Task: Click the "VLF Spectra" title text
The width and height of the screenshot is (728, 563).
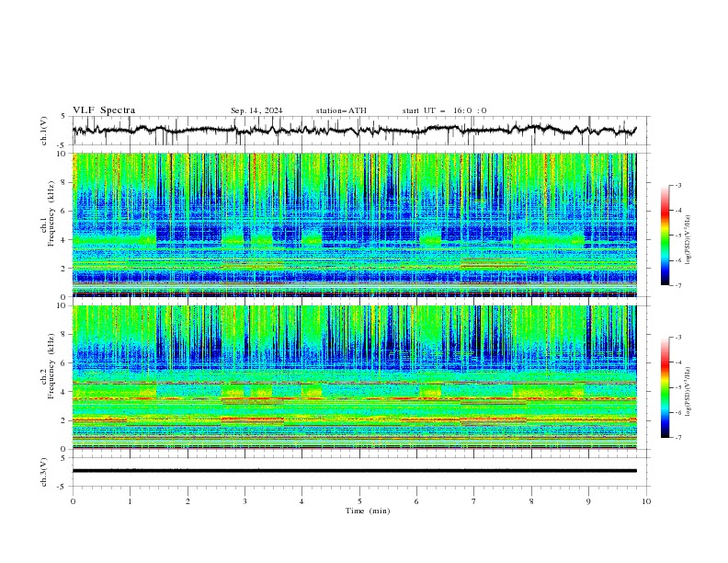Action: tap(104, 110)
